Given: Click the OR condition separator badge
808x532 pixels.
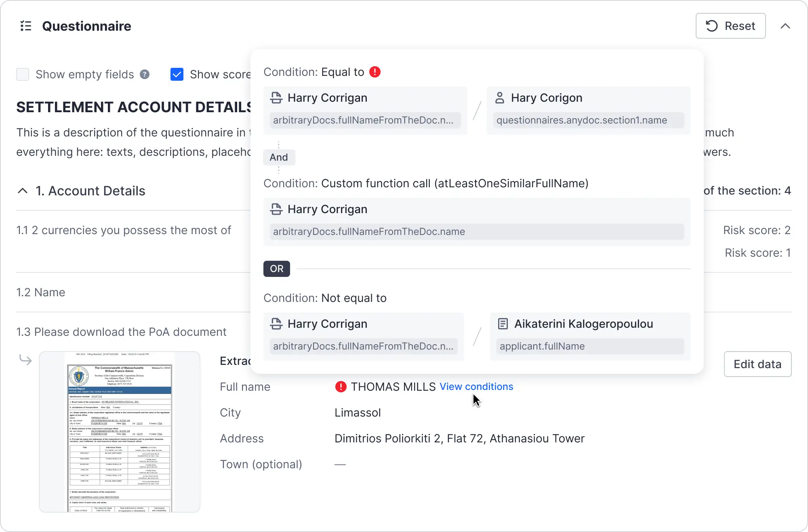Looking at the screenshot, I should [x=277, y=269].
